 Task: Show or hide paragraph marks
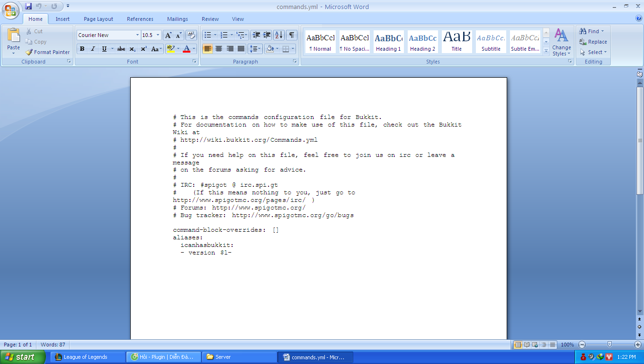pos(292,35)
